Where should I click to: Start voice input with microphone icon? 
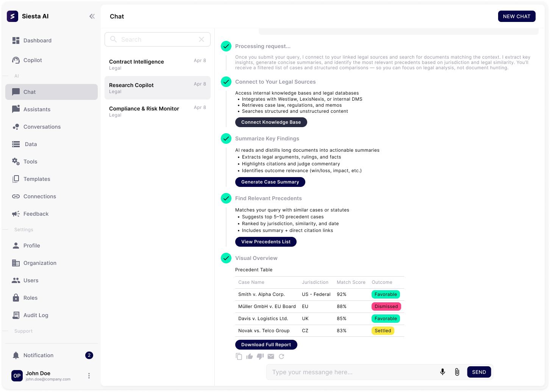click(x=442, y=372)
